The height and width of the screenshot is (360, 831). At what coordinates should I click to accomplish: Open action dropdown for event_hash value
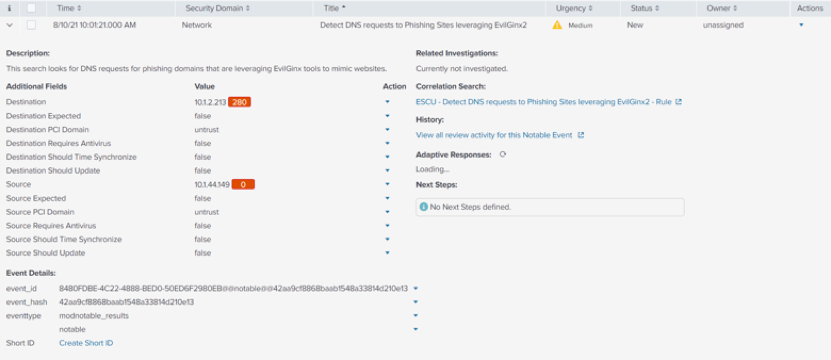[x=416, y=302]
